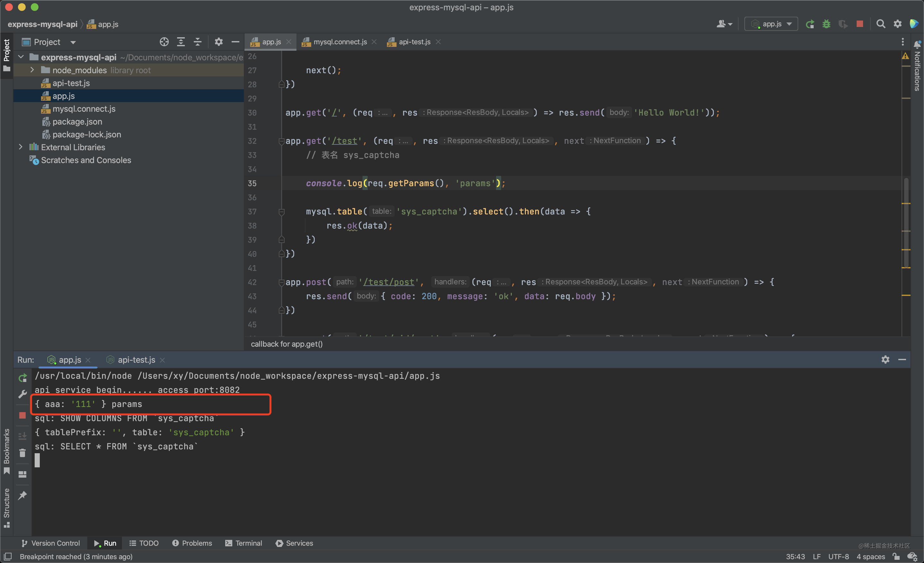Click the Rerun icon in Run panel
The image size is (924, 563).
[x=22, y=378]
